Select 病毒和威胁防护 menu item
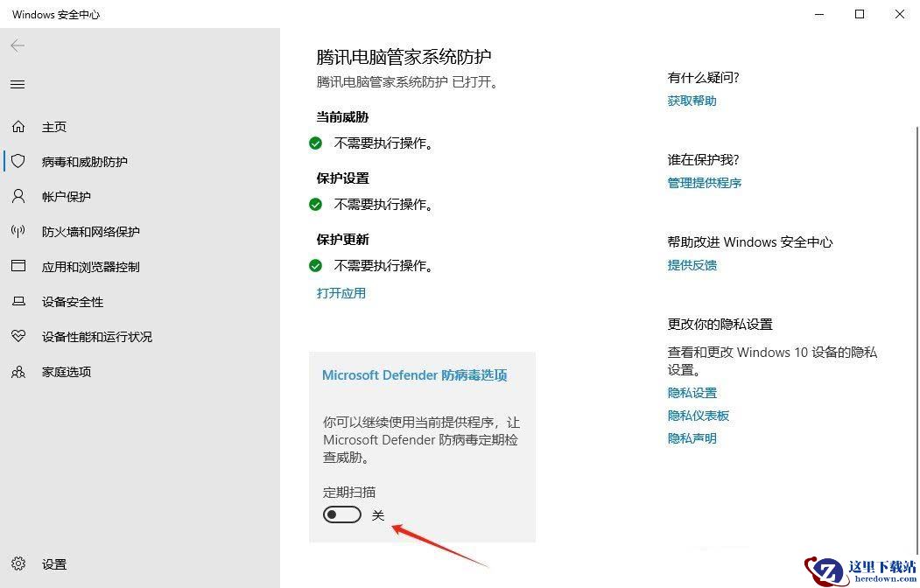Screen dimensions: 920x588 (x=85, y=163)
